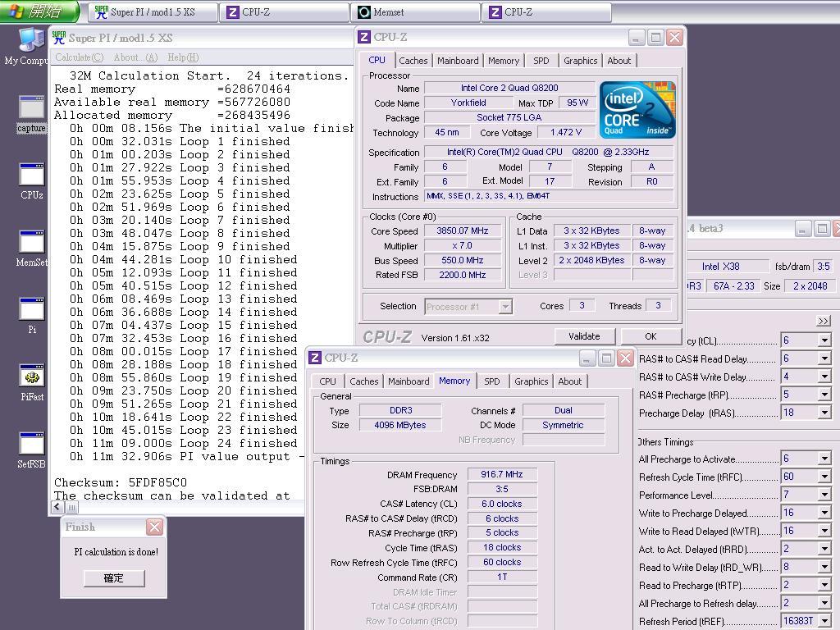The width and height of the screenshot is (840, 630).
Task: Switch to the second CPU-Z taskbar button
Action: 547,12
